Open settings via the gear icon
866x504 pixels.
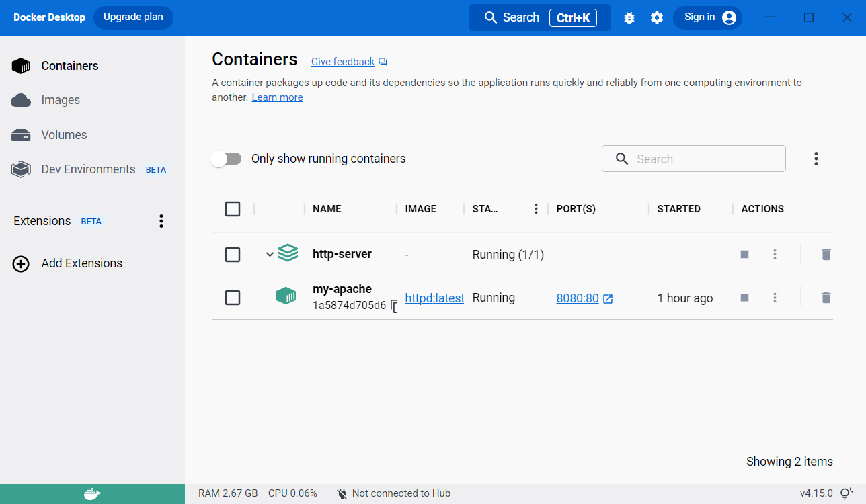coord(657,18)
